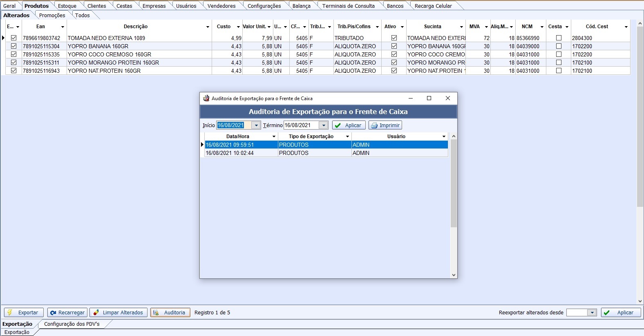The width and height of the screenshot is (644, 336).
Task: Click the printer icon for Imprimir
Action: click(374, 125)
